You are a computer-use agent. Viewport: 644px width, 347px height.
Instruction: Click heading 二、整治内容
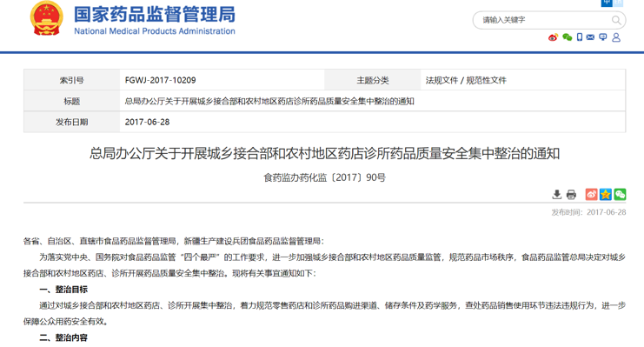point(63,337)
